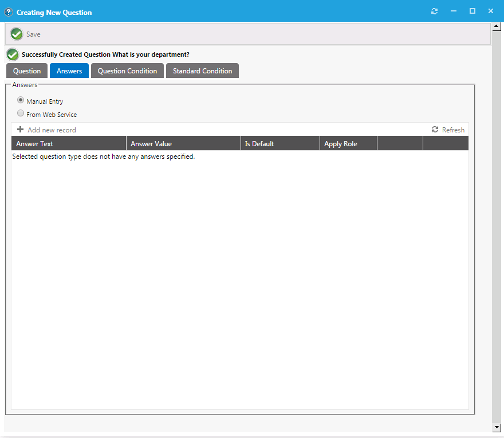Minimize the Creating New Question window
The image size is (504, 438).
[453, 11]
